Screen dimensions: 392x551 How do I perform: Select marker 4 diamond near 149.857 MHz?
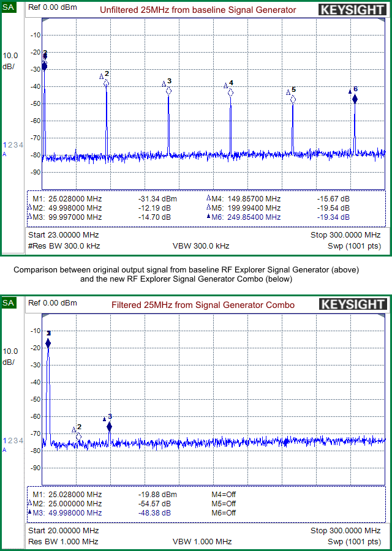click(231, 93)
